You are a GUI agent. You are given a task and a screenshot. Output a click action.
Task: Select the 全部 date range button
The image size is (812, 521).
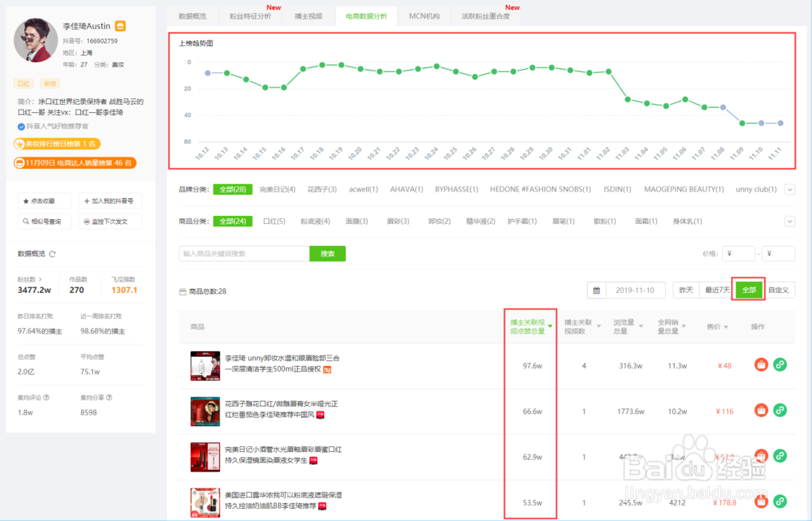click(x=749, y=291)
